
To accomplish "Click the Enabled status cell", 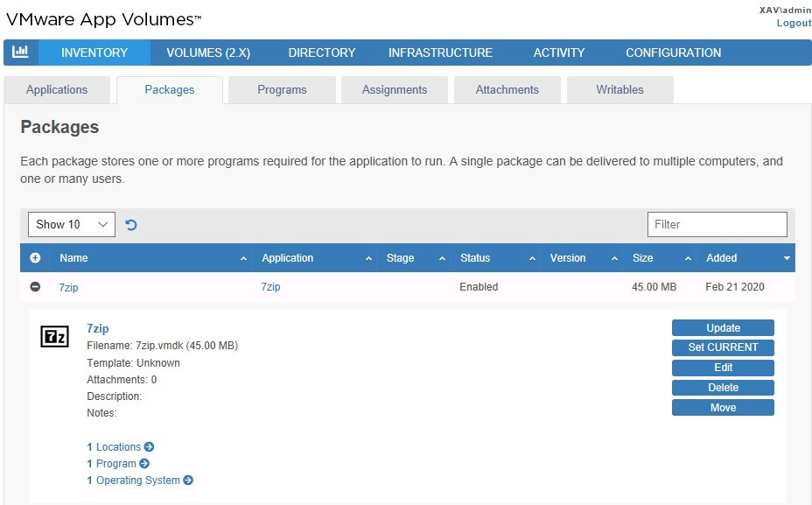I will tap(479, 287).
